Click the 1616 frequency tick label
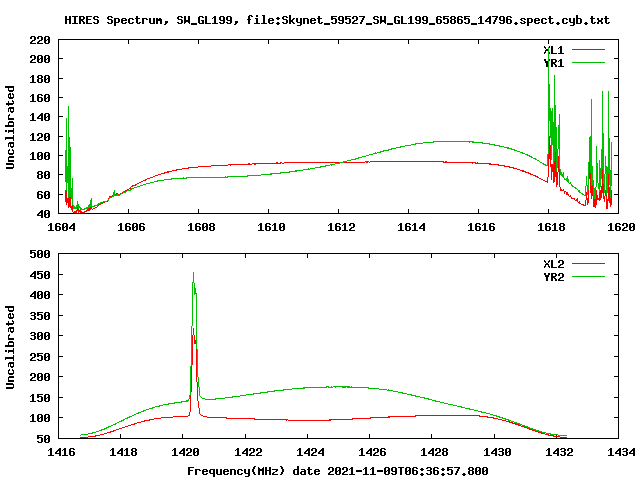The height and width of the screenshot is (480, 640). coord(481,227)
